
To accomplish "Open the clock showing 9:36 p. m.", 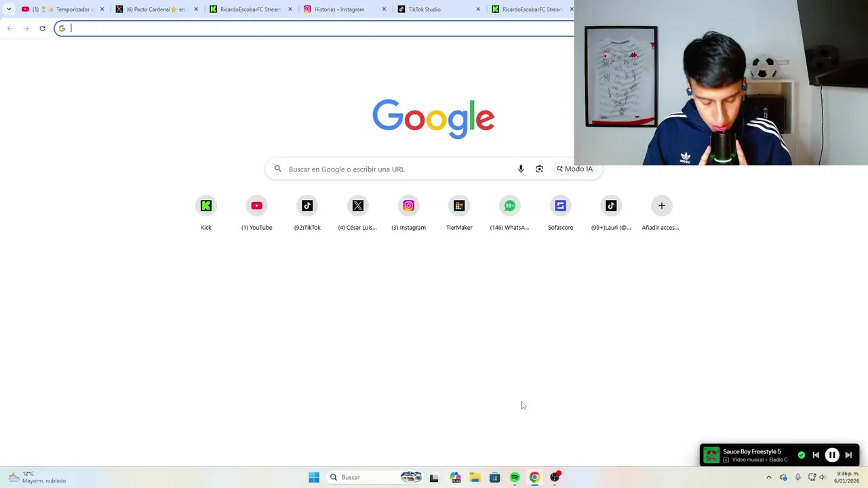I will (848, 477).
